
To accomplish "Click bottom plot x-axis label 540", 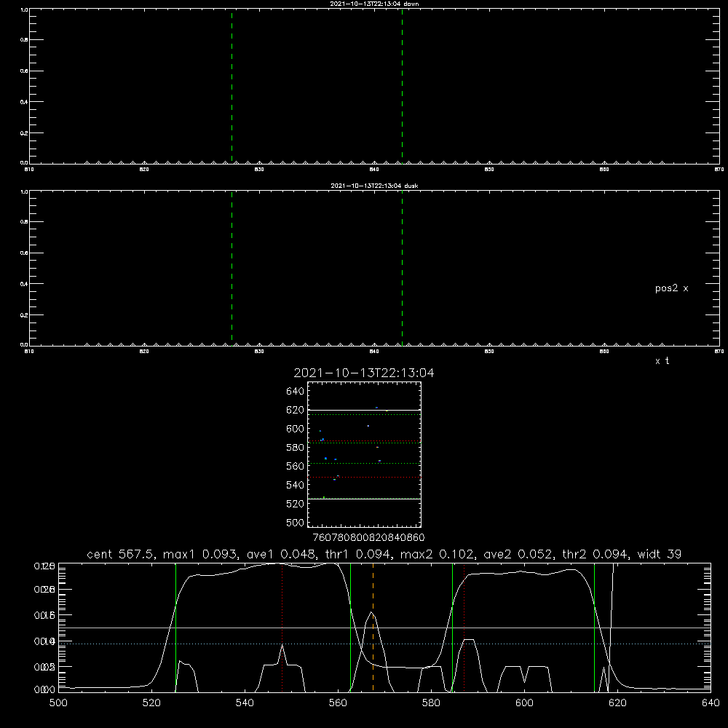I will pyautogui.click(x=245, y=703).
